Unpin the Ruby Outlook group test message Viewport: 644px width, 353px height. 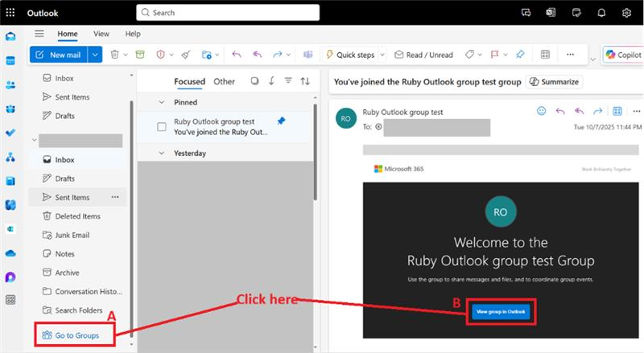(x=281, y=121)
